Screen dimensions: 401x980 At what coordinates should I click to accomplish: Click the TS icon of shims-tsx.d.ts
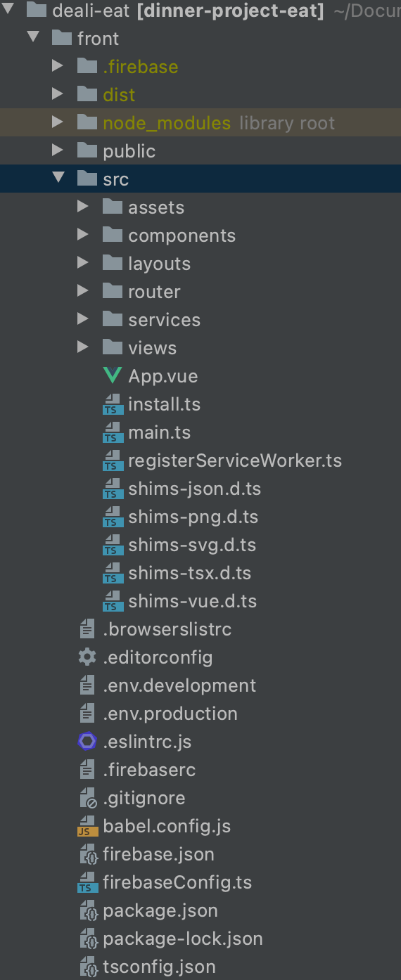112,574
